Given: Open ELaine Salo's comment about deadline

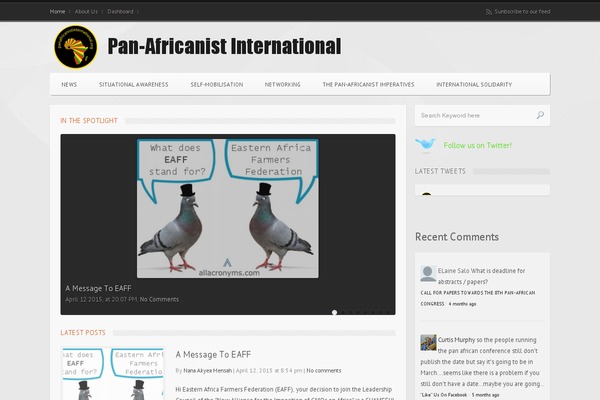Looking at the screenshot, I should pos(481,276).
